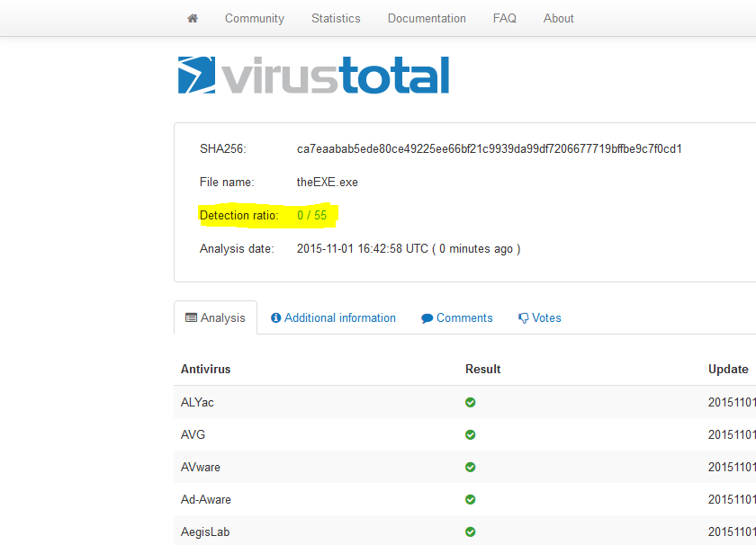
Task: Click green check icon for AVware
Action: pos(470,467)
